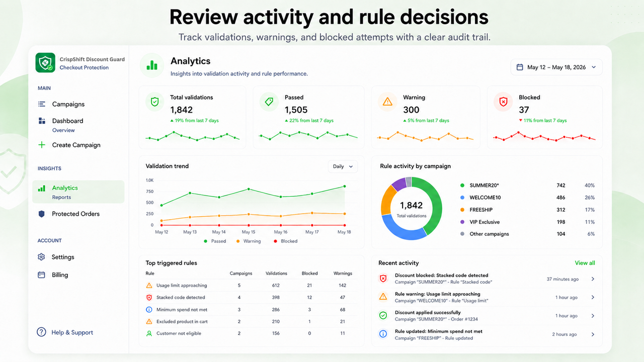The image size is (644, 362).
Task: Click the Blocked card red sparkline
Action: pos(544,137)
